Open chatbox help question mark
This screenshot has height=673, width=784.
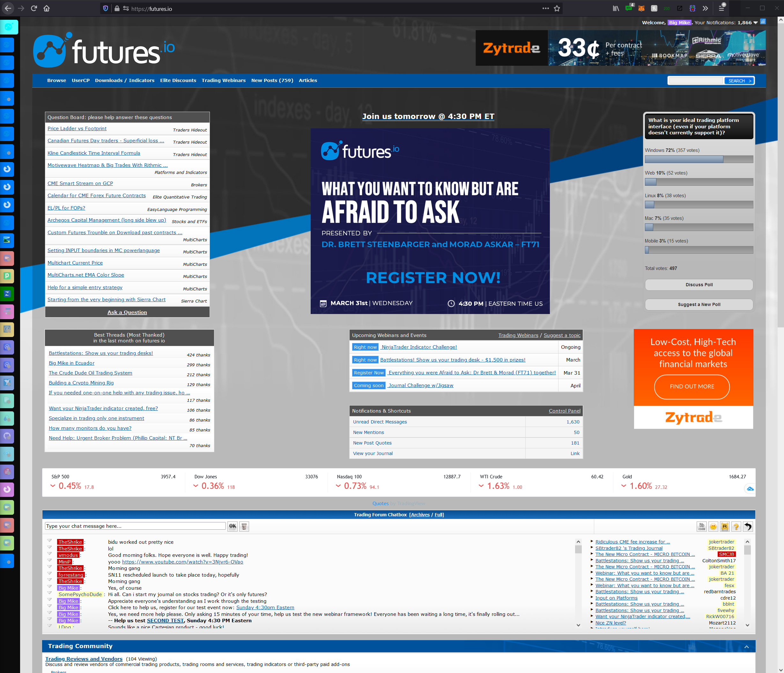[x=736, y=527]
